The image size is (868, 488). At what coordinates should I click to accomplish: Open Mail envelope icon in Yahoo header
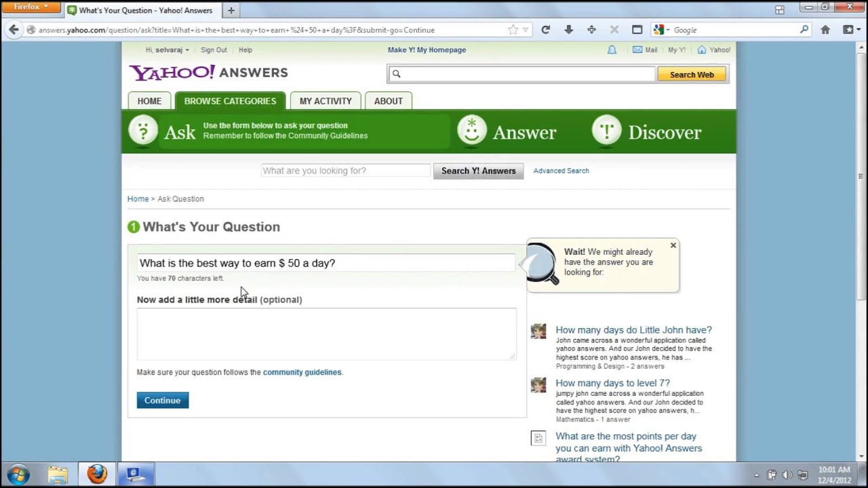[637, 49]
